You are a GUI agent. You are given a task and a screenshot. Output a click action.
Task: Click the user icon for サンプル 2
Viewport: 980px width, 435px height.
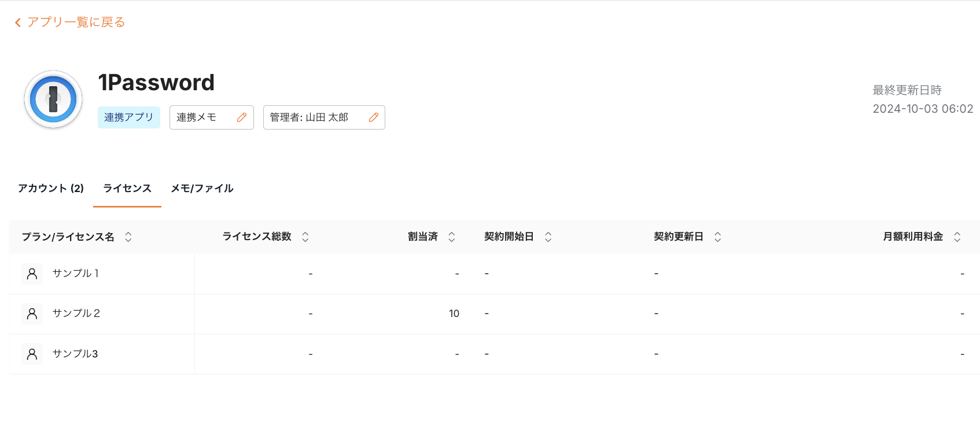click(32, 314)
